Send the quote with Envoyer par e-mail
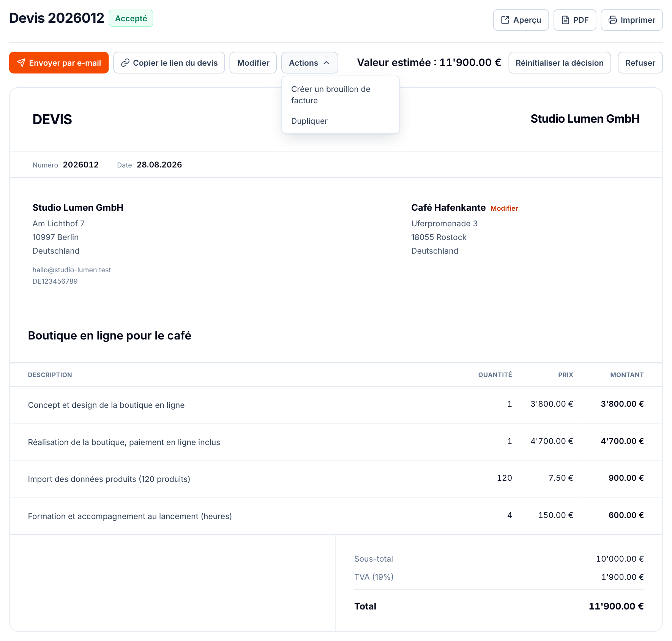This screenshot has width=672, height=641. [59, 63]
